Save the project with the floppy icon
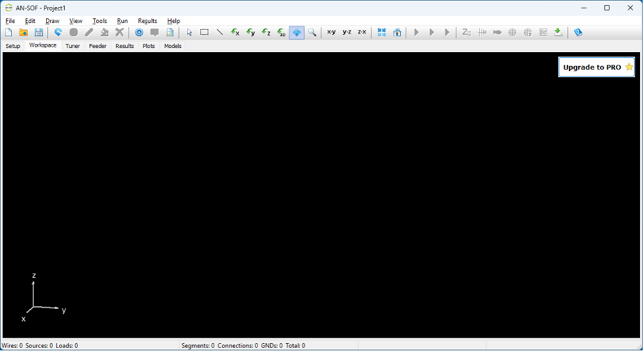Image resolution: width=644 pixels, height=351 pixels. pyautogui.click(x=39, y=32)
